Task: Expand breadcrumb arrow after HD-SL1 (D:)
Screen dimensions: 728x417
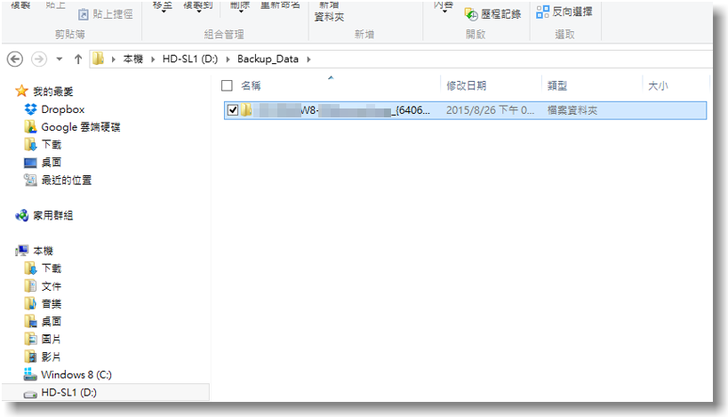Action: tap(228, 59)
